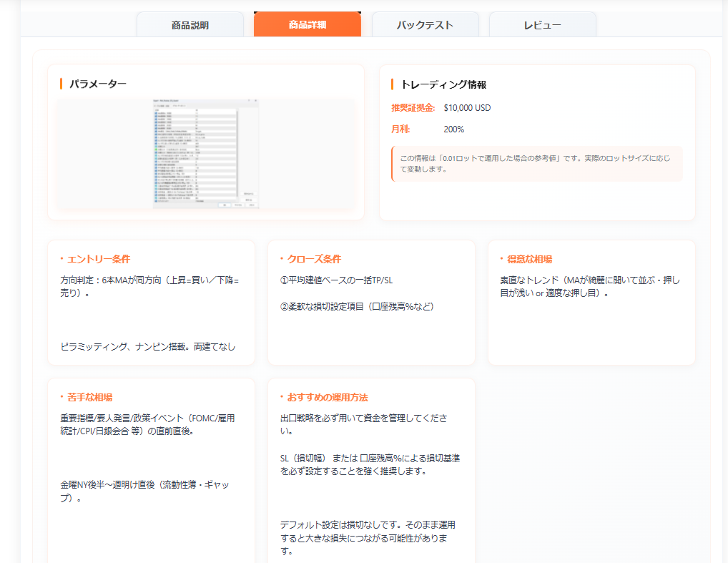This screenshot has height=563, width=728.
Task: Enlarge the parameter settings screenshot thumbnail
Action: [206, 154]
